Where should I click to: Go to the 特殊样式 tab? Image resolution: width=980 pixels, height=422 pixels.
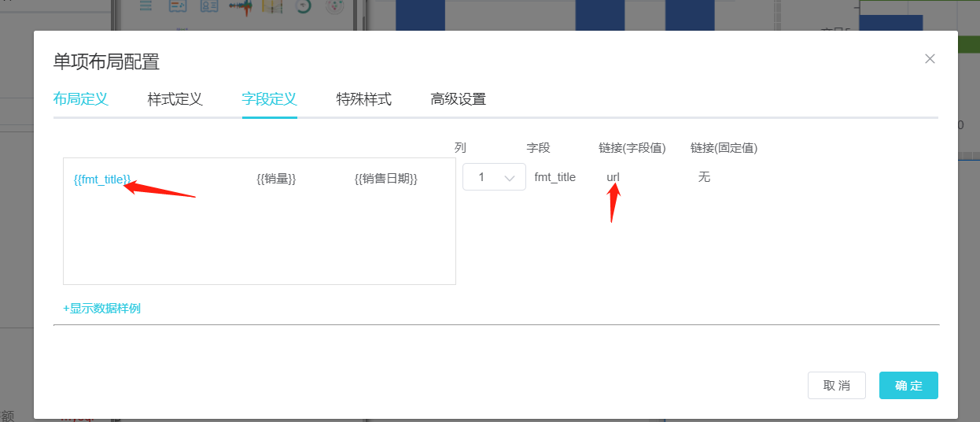coord(363,99)
